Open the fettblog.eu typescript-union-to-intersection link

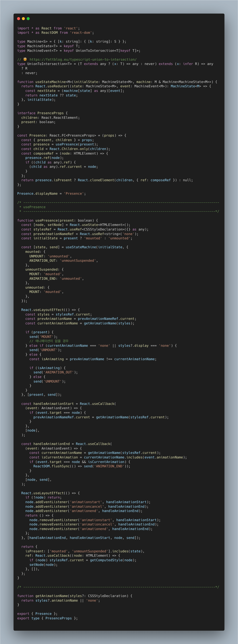(83, 59)
